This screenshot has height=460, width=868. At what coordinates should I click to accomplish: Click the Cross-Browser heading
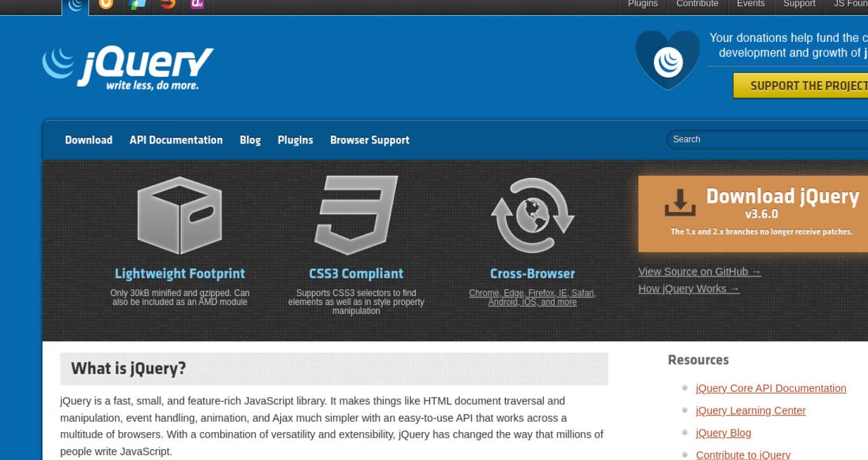click(532, 274)
